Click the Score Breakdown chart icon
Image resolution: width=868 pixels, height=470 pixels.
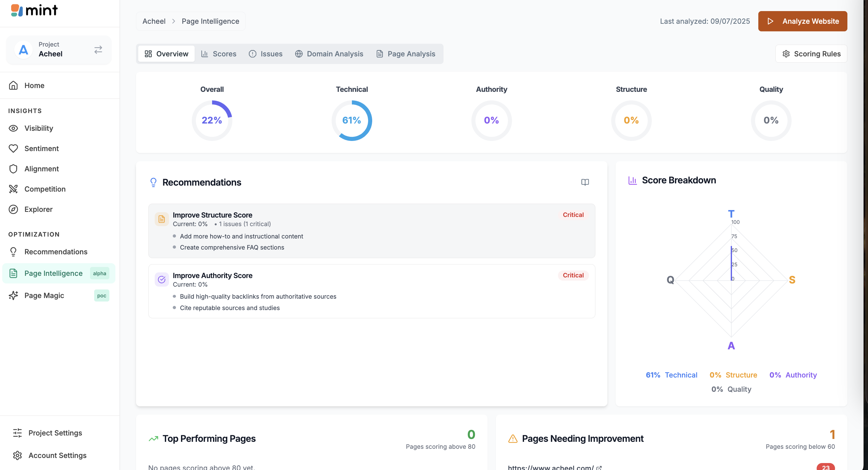pyautogui.click(x=632, y=181)
